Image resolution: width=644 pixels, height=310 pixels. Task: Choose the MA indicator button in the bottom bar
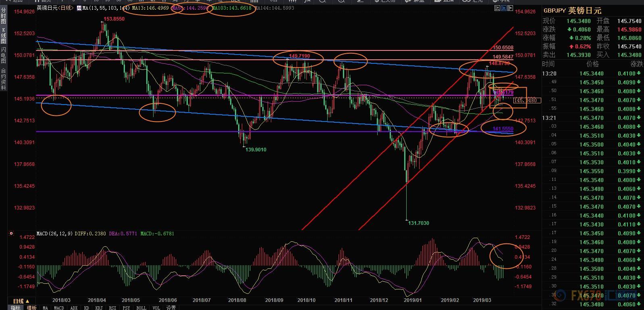pos(45,308)
